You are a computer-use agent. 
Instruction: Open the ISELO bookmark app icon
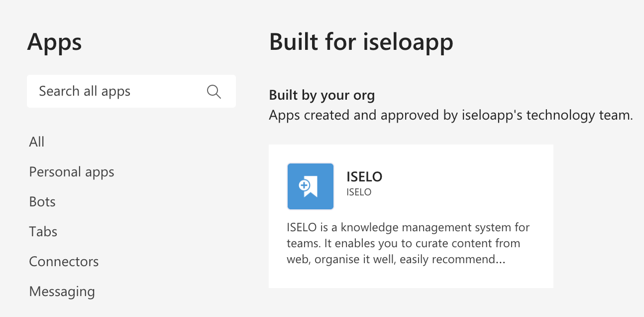click(x=311, y=186)
